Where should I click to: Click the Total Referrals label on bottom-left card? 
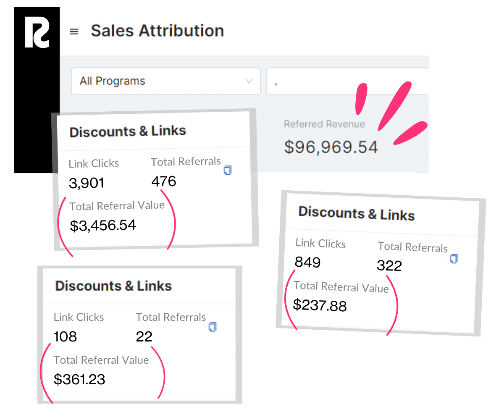coord(171,317)
